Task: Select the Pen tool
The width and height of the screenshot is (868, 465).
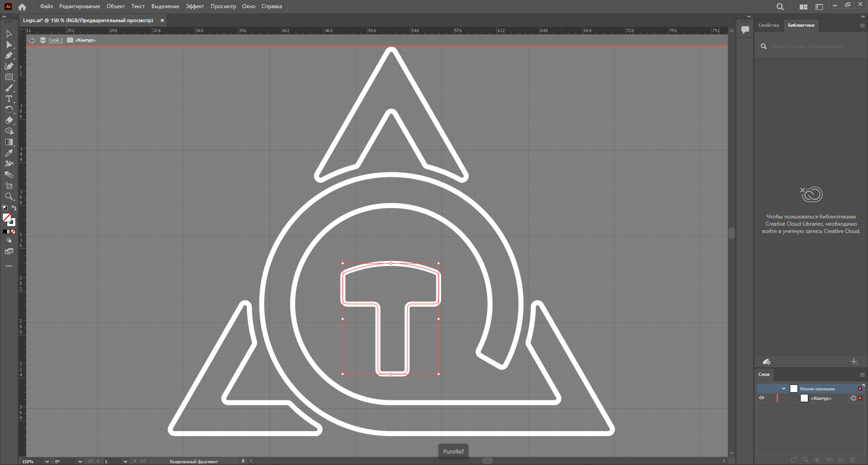Action: click(9, 56)
